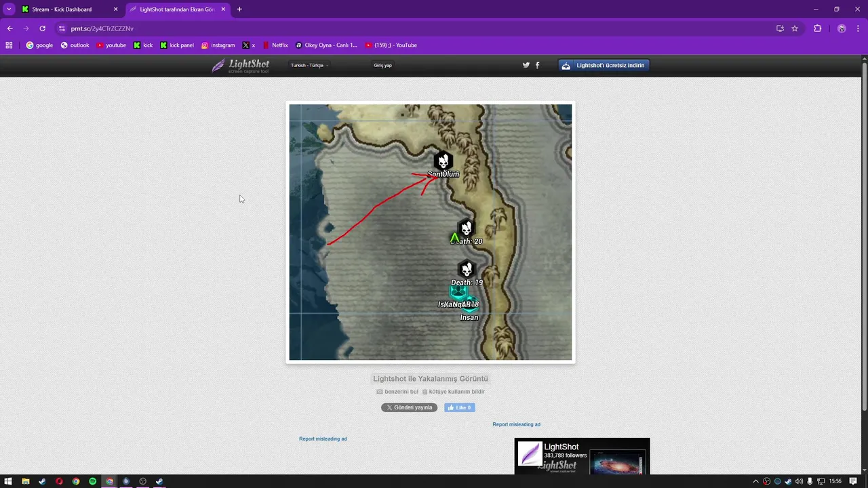Click kötüye kullanım bildir link
Screen dimensions: 868x488
pyautogui.click(x=454, y=392)
